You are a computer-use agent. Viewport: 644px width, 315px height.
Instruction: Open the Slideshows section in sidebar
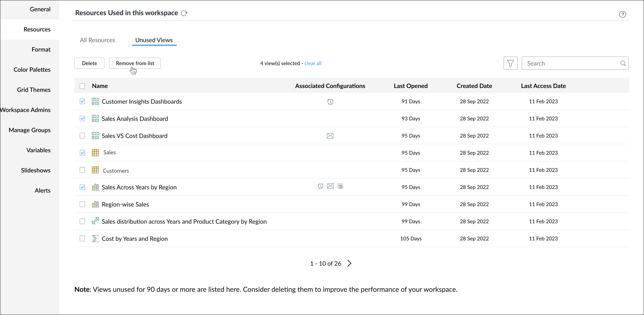pyautogui.click(x=36, y=170)
